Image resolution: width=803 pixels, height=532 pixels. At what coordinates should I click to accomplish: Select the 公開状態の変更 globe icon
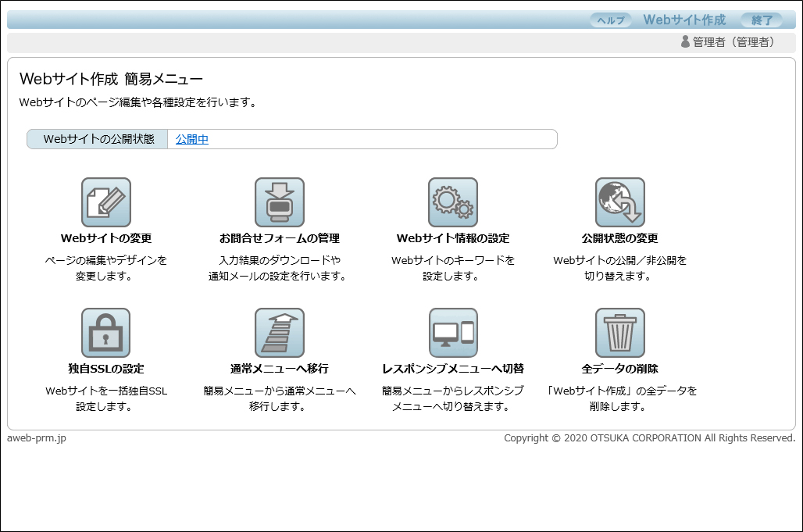point(620,202)
